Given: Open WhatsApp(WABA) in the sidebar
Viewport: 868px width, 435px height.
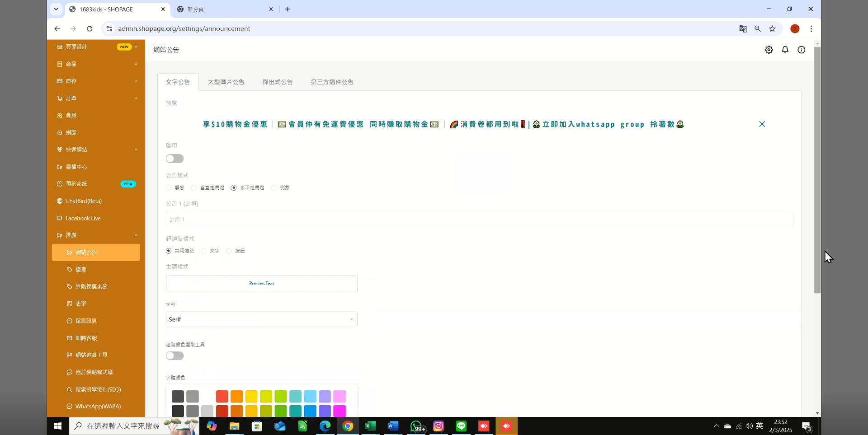Looking at the screenshot, I should (x=96, y=407).
